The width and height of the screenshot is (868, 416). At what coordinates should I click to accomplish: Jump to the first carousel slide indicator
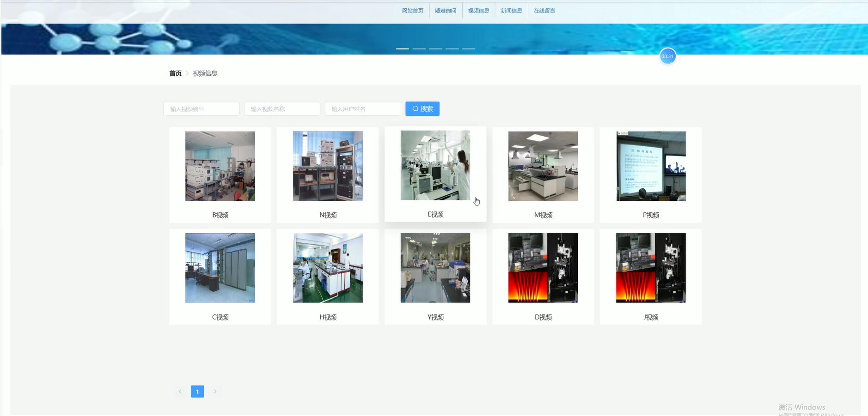[x=402, y=48]
